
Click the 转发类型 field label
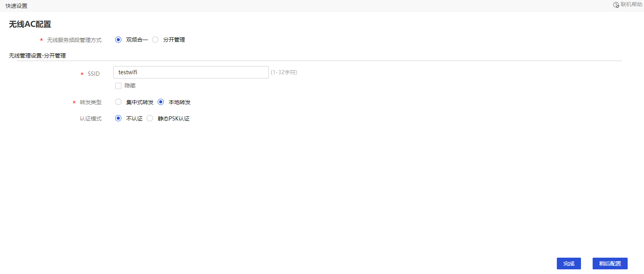91,102
